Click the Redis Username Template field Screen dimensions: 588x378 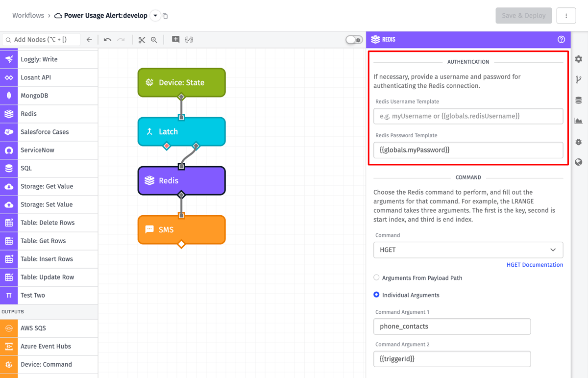tap(468, 116)
